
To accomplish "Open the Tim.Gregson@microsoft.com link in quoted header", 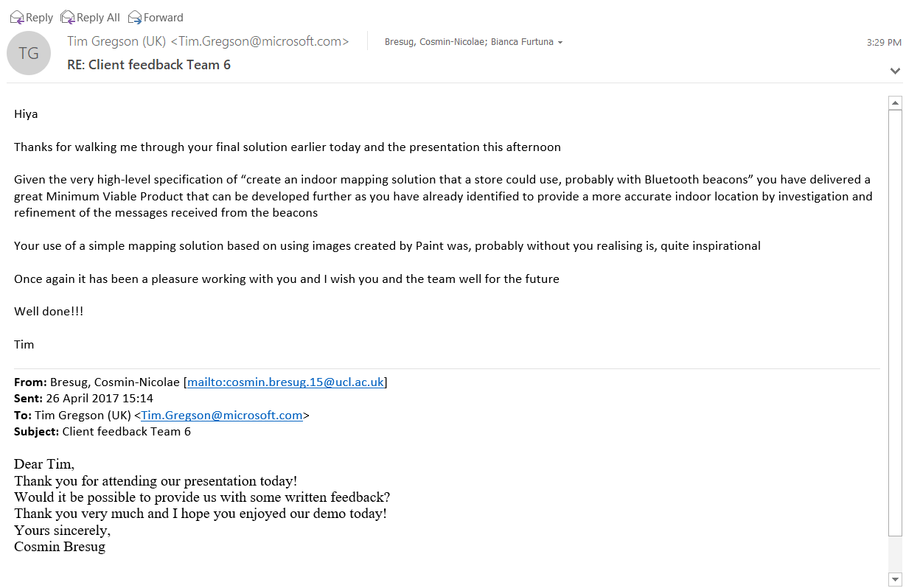I will coord(222,416).
